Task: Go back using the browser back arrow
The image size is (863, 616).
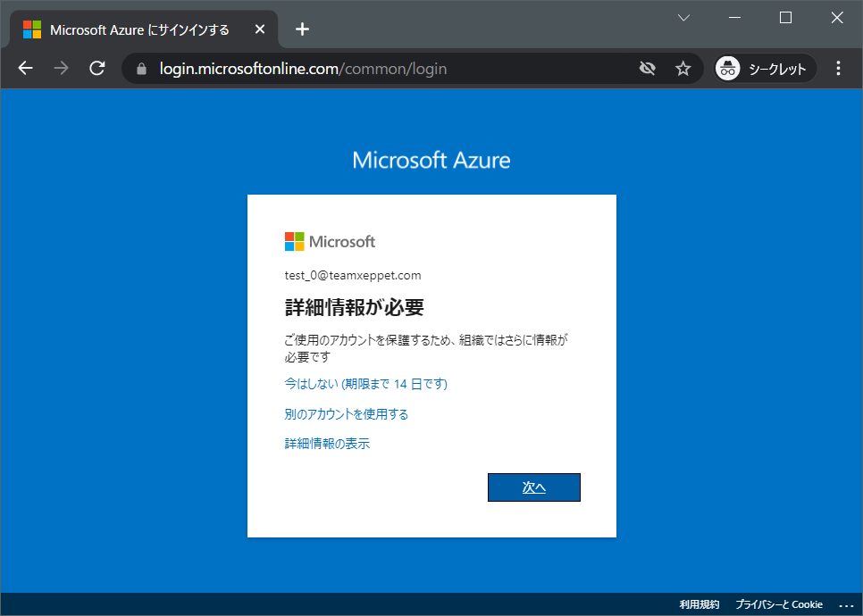Action: (x=25, y=68)
